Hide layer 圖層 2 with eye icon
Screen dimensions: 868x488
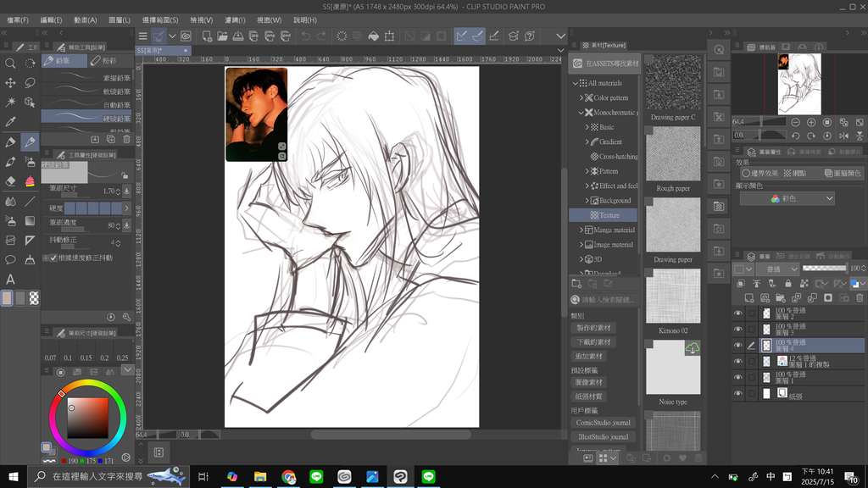[738, 313]
